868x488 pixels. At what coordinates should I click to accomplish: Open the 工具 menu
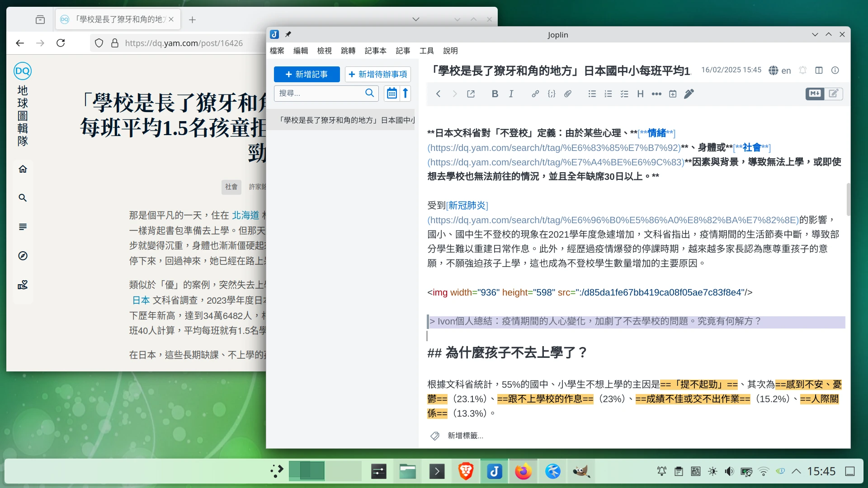[x=426, y=51]
